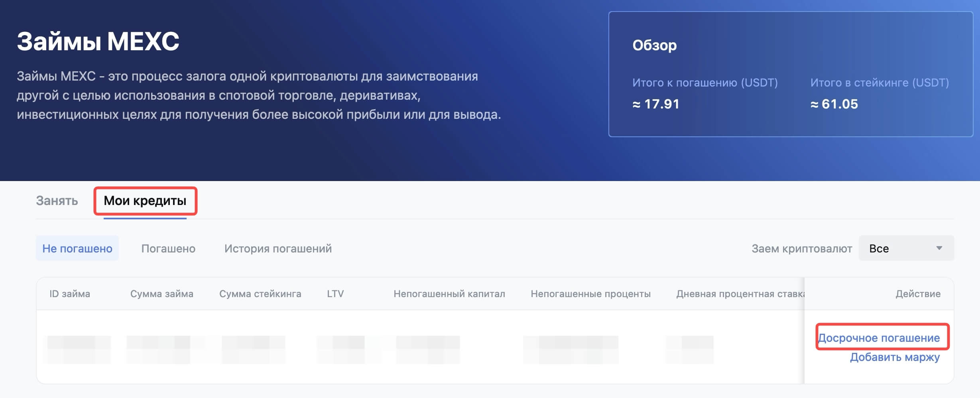
Task: Show the Не погашено loans filter
Action: [77, 248]
